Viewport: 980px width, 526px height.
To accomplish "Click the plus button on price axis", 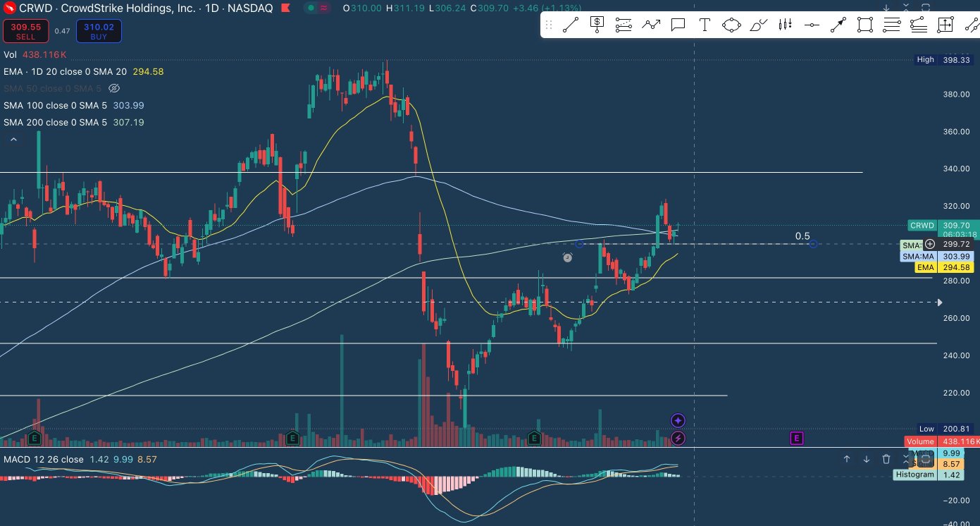I will point(930,244).
